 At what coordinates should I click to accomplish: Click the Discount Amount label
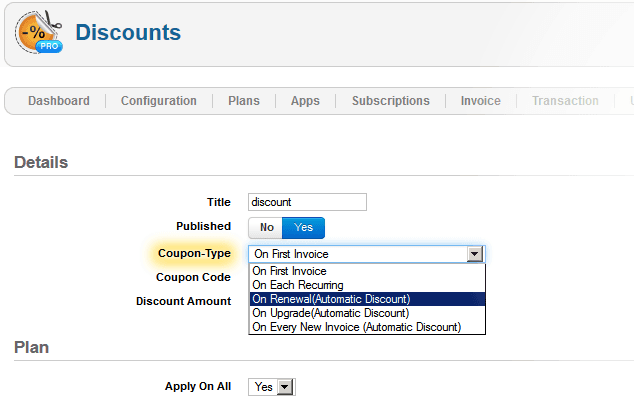point(184,301)
